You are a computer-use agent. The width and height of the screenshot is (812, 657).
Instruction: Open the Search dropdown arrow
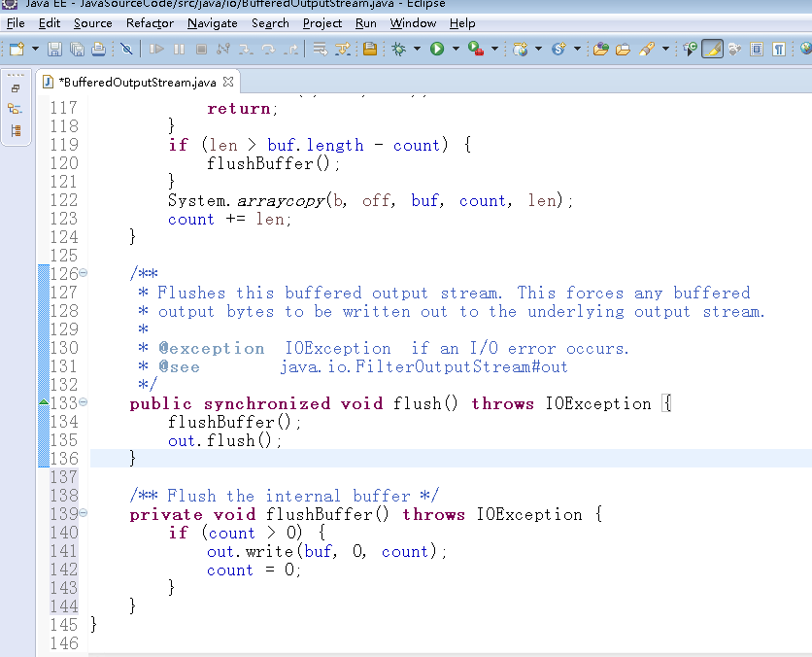click(666, 49)
